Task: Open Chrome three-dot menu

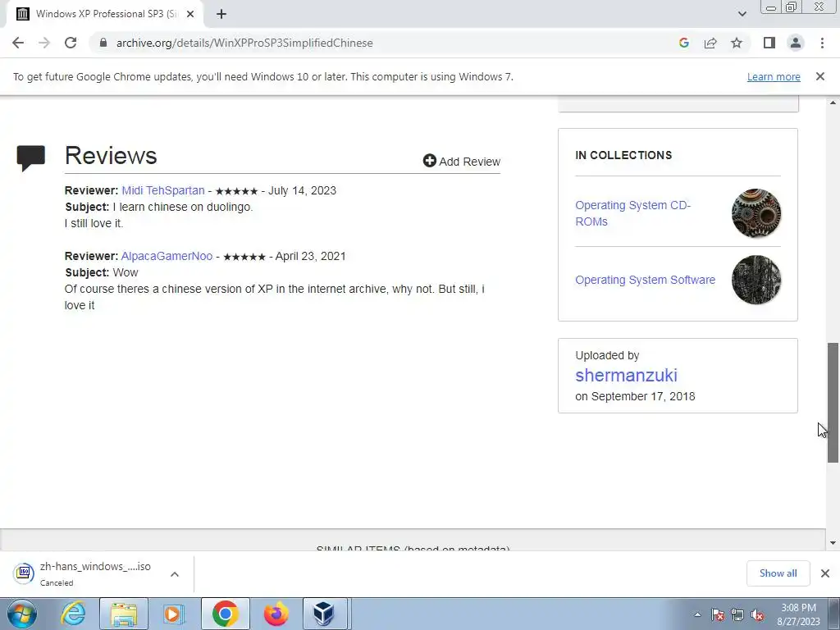Action: click(x=822, y=43)
